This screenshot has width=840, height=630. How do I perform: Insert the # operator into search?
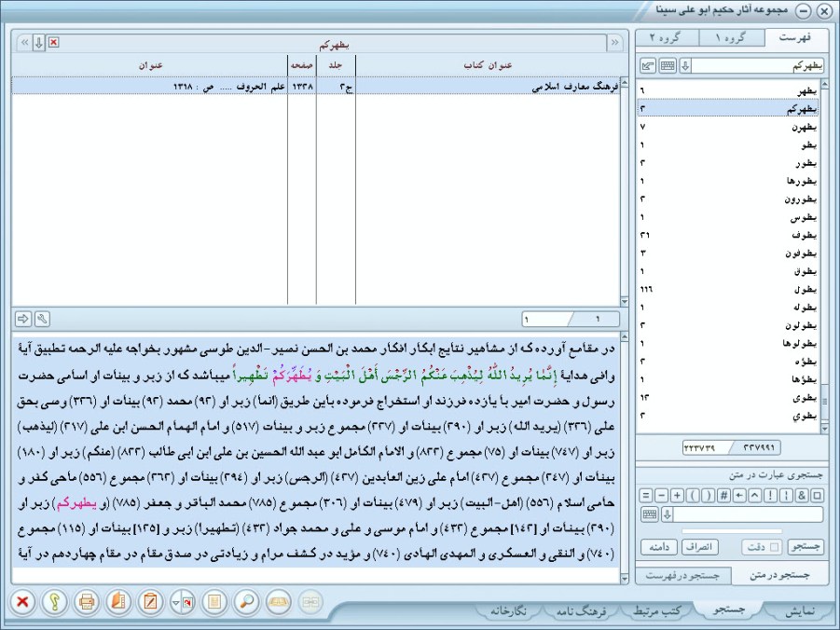[x=723, y=496]
